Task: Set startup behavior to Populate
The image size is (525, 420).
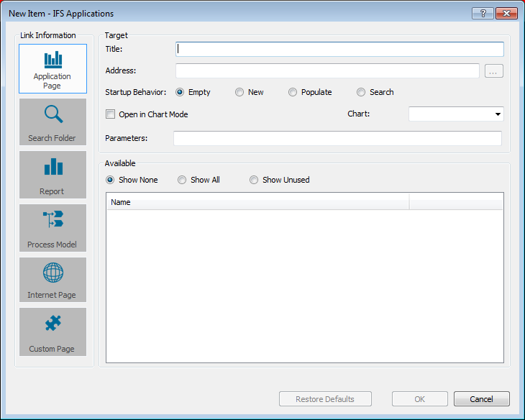Action: (293, 92)
